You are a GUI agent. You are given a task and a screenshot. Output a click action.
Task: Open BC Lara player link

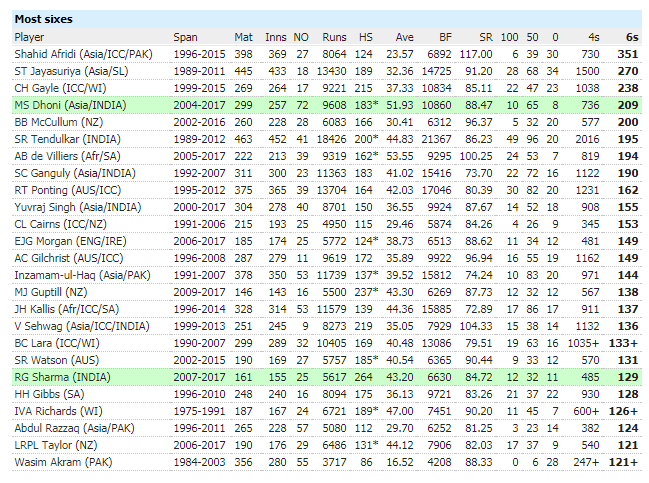click(x=57, y=343)
